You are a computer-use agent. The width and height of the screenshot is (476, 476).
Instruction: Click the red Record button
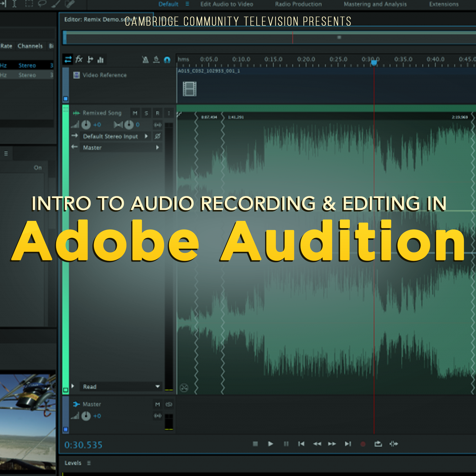[x=363, y=444]
